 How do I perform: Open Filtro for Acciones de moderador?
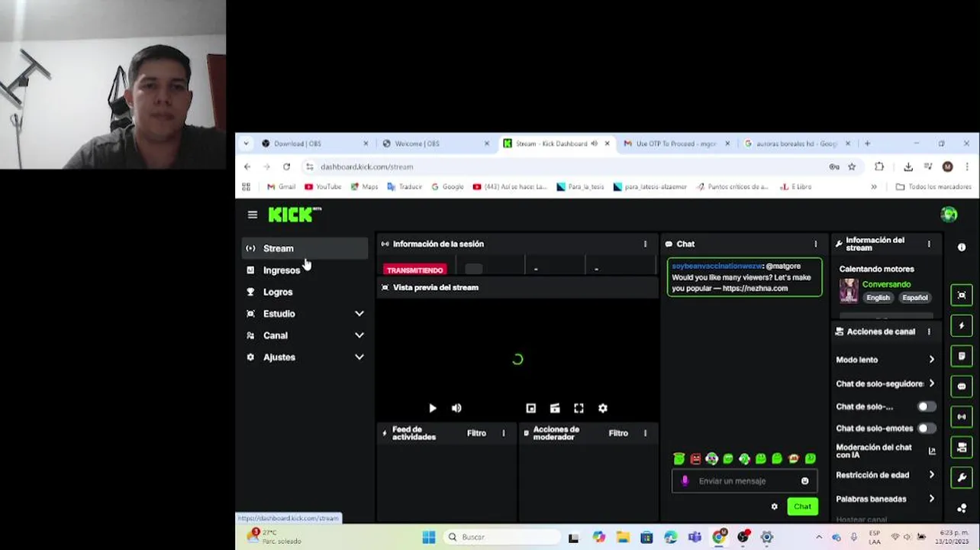click(618, 433)
